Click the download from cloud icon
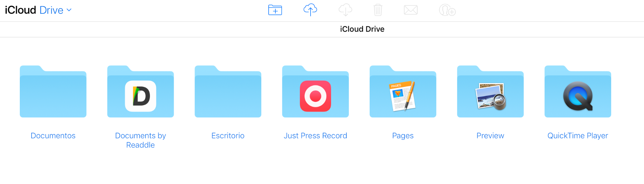Screen dimensions: 644x184 point(345,10)
